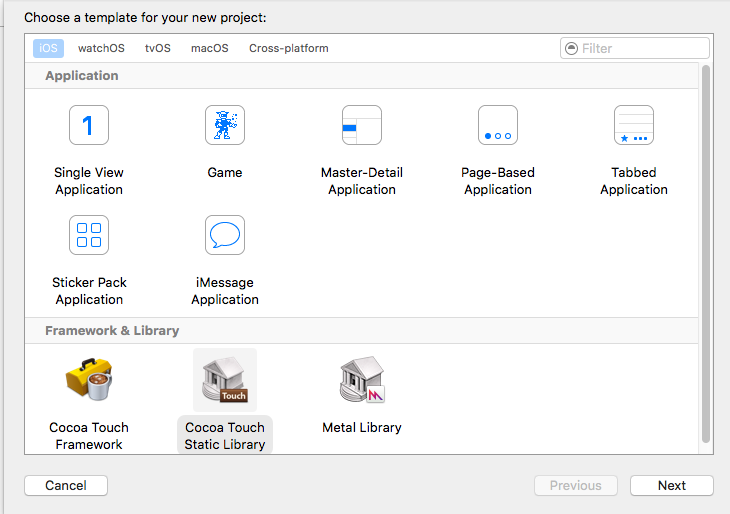The image size is (730, 514).
Task: Cancel the new project dialog
Action: tap(66, 486)
